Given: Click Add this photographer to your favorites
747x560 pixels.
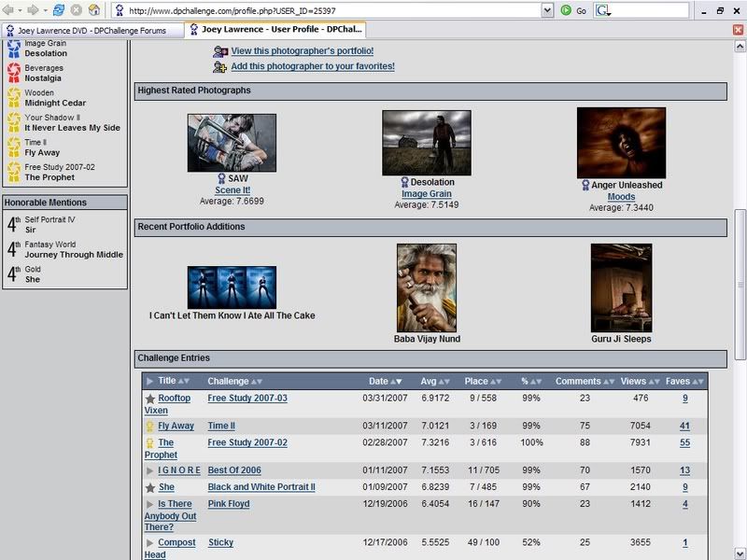Looking at the screenshot, I should 313,66.
